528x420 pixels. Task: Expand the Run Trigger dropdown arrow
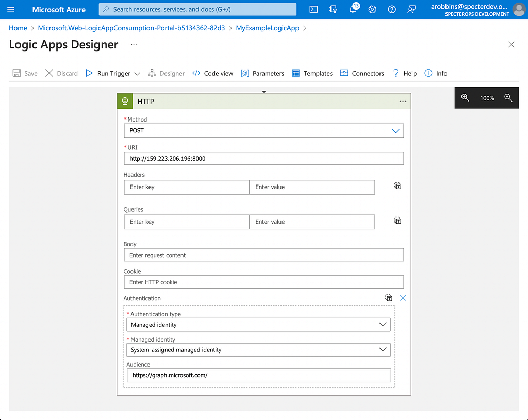point(137,74)
